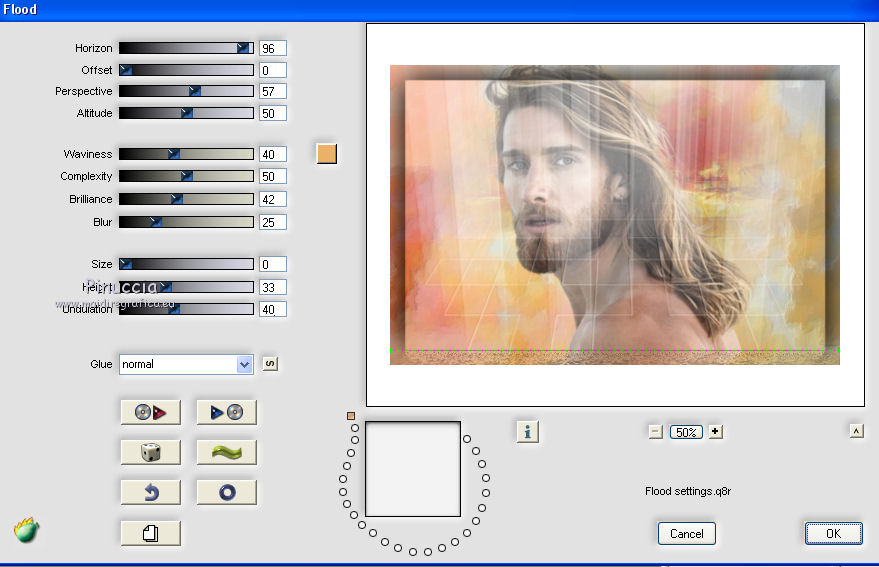This screenshot has height=567, width=879.
Task: Click the blue ring reset button
Action: click(x=226, y=492)
